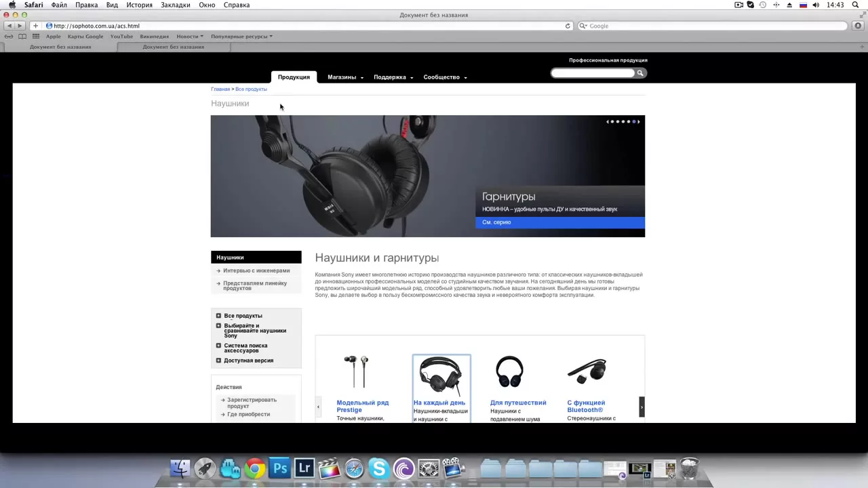Viewport: 868px width, 488px height.
Task: Open Spotlight search in the menu bar
Action: click(856, 5)
